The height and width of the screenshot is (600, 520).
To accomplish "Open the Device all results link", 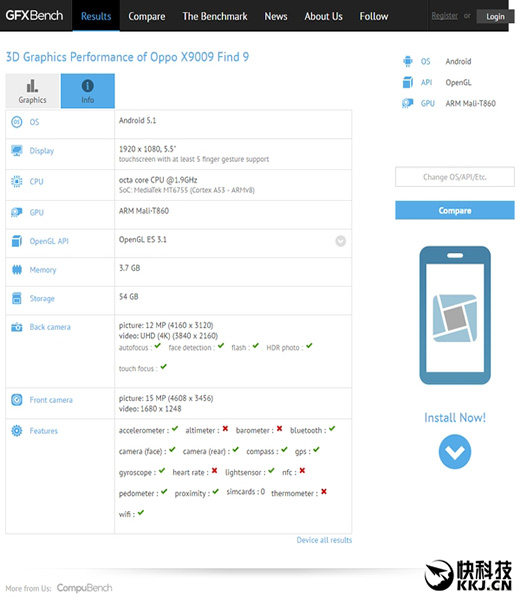I will [324, 540].
